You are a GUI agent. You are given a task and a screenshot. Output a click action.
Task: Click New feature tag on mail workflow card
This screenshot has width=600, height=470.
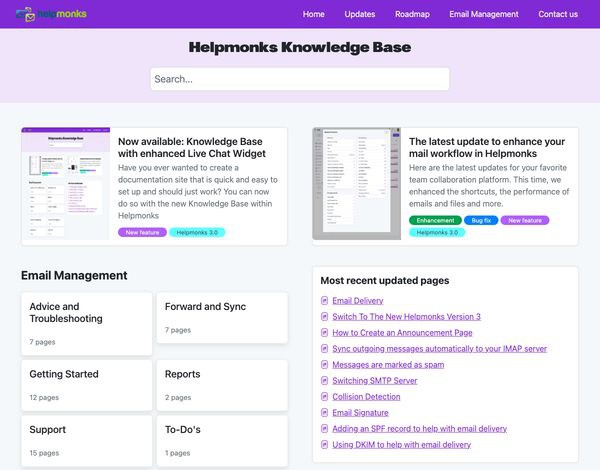point(525,220)
